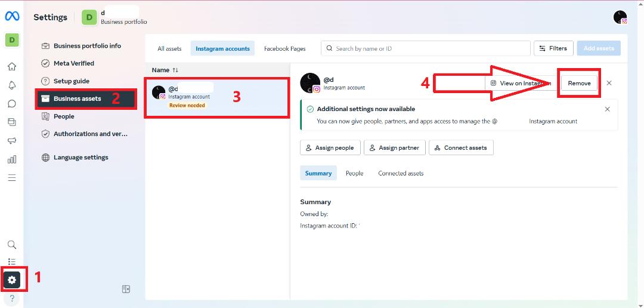The width and height of the screenshot is (644, 308).
Task: Open the insights bar chart icon
Action: (x=12, y=159)
